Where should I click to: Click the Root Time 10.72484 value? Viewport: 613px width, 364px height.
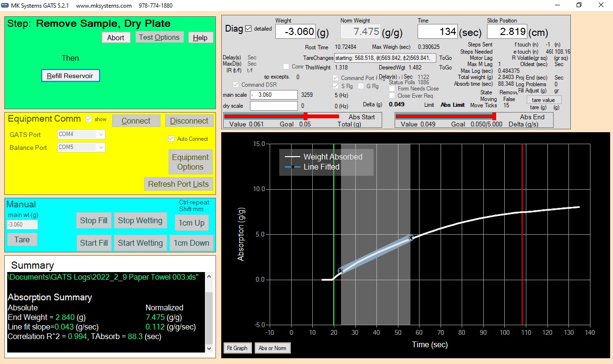coord(345,47)
